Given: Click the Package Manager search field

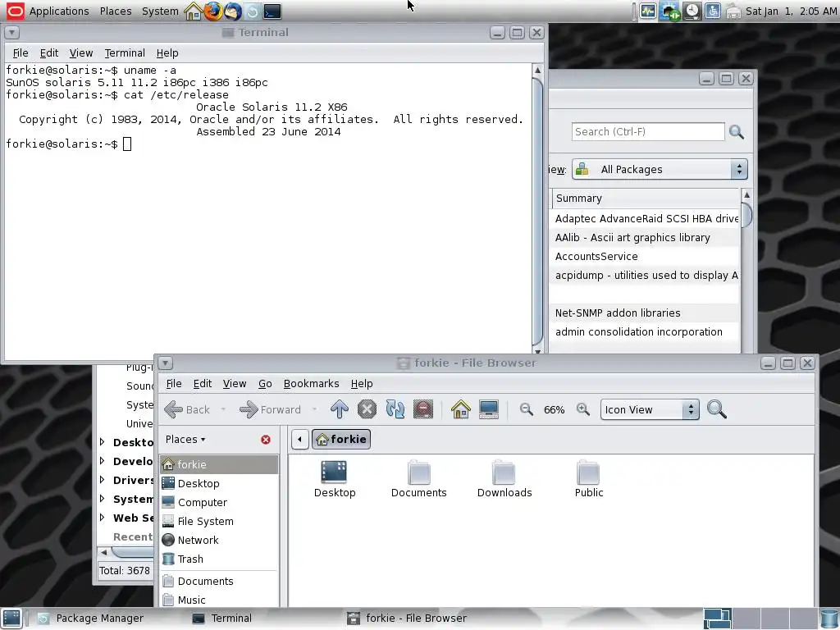Looking at the screenshot, I should tap(648, 132).
